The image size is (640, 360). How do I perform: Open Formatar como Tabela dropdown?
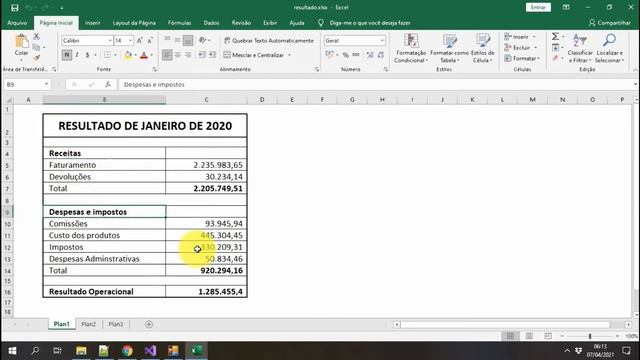click(449, 48)
